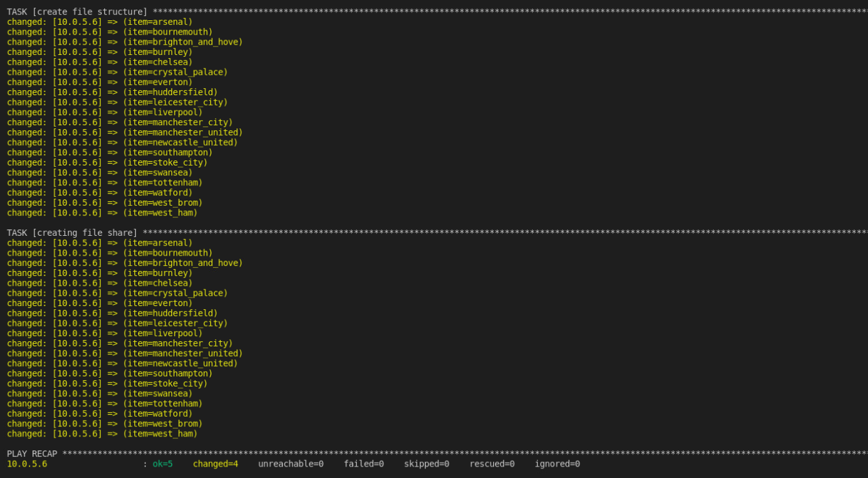This screenshot has height=478, width=868.
Task: Click the "failed=0" recap value
Action: (364, 464)
